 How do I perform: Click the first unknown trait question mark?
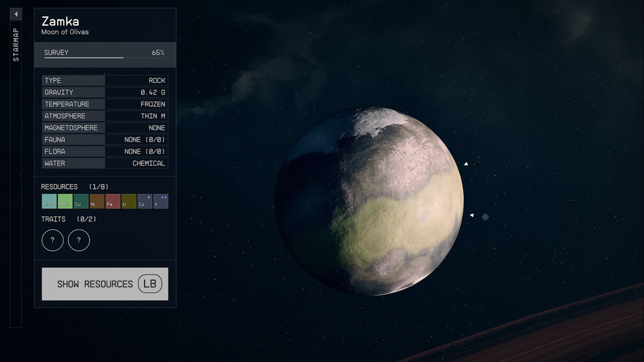point(52,240)
